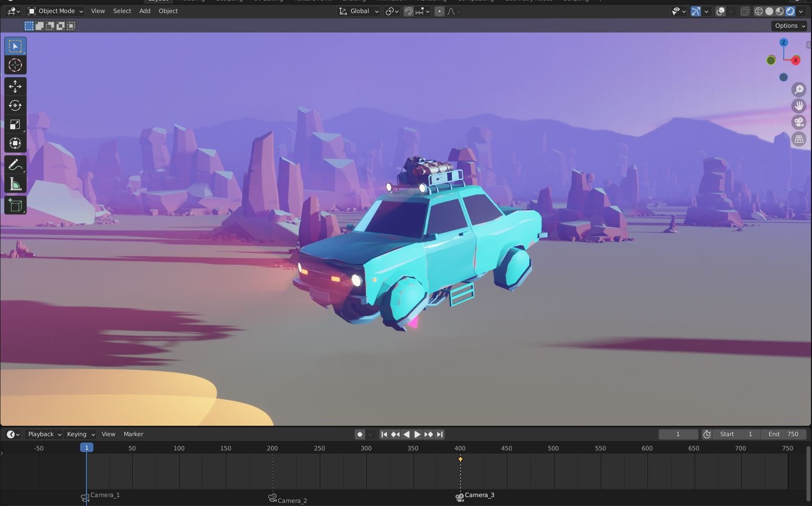Toggle use preview range clock icon
Screen dimensions: 812x506
(707, 434)
